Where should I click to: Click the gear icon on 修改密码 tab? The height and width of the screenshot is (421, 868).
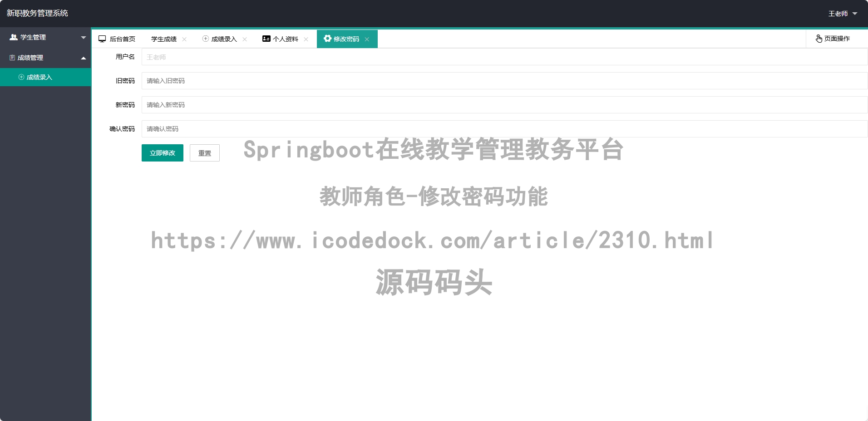pos(327,39)
